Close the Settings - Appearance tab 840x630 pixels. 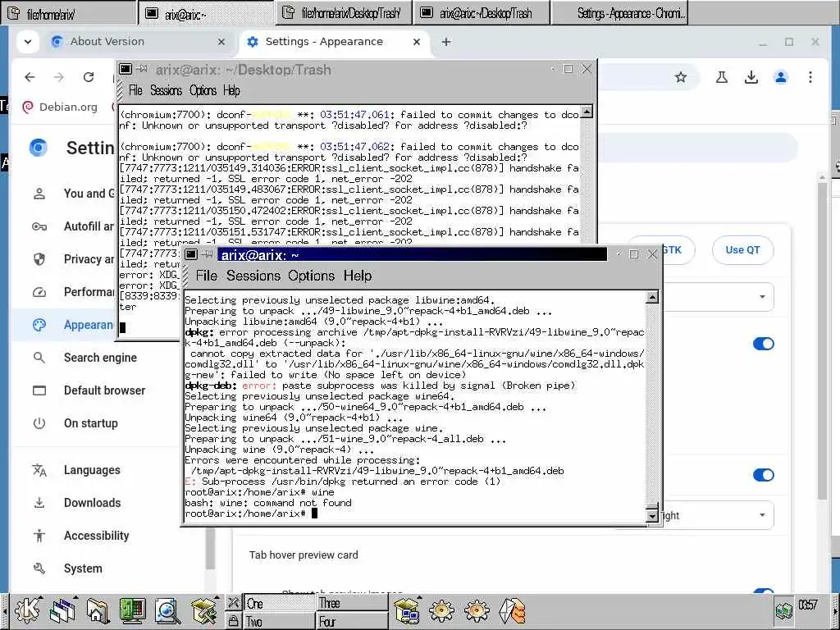[x=416, y=42]
